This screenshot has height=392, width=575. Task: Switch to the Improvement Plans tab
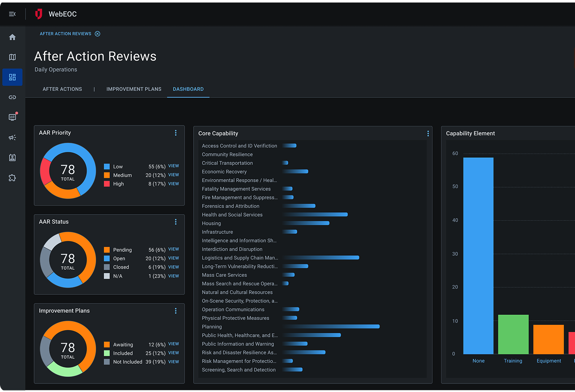(x=134, y=89)
